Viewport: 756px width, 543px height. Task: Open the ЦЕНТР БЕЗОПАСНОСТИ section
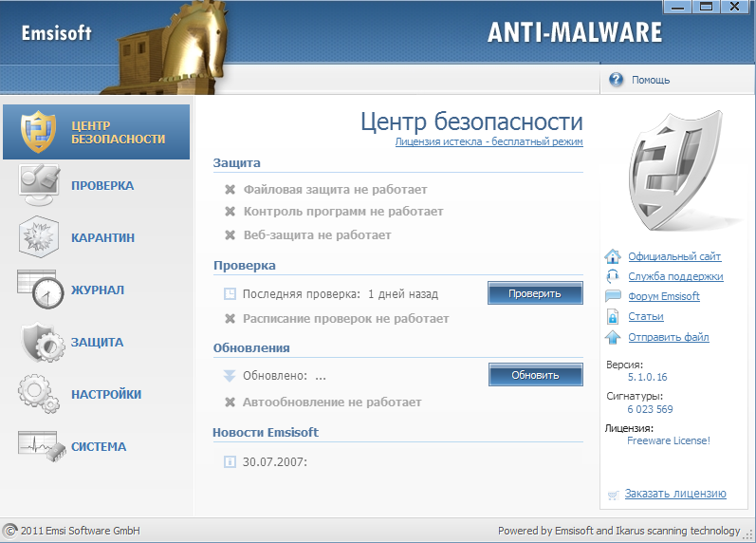pyautogui.click(x=97, y=132)
